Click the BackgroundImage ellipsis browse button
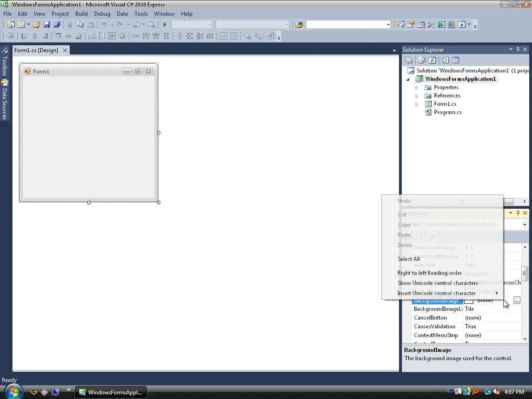Image resolution: width=532 pixels, height=399 pixels. pos(517,300)
